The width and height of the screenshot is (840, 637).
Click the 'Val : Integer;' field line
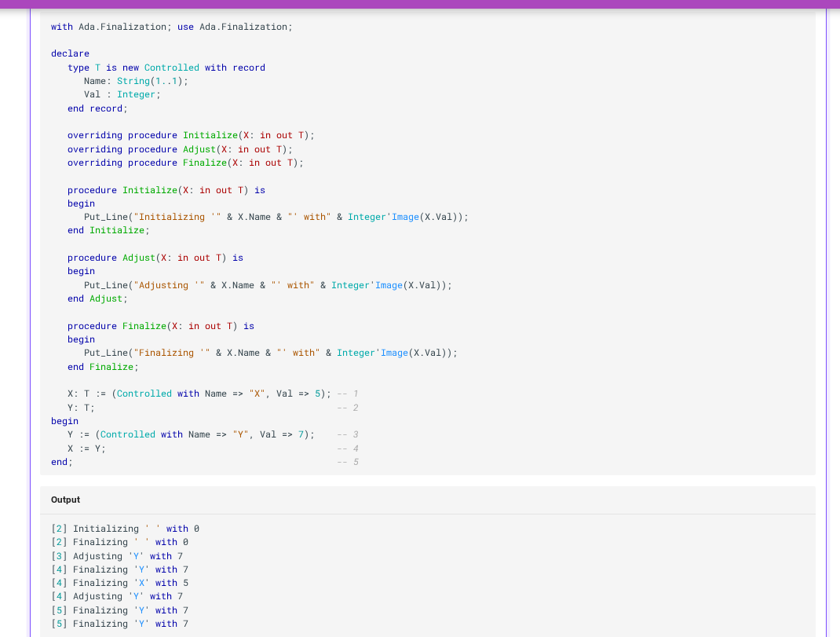(122, 94)
